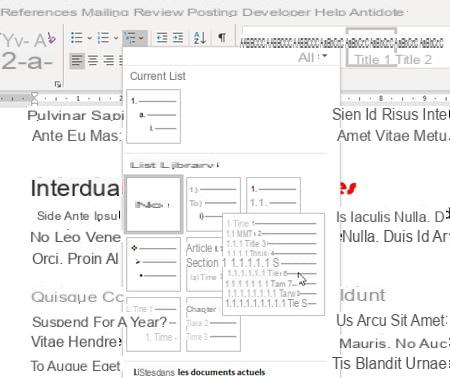Pick the 1) a) i) list format

(x=213, y=204)
